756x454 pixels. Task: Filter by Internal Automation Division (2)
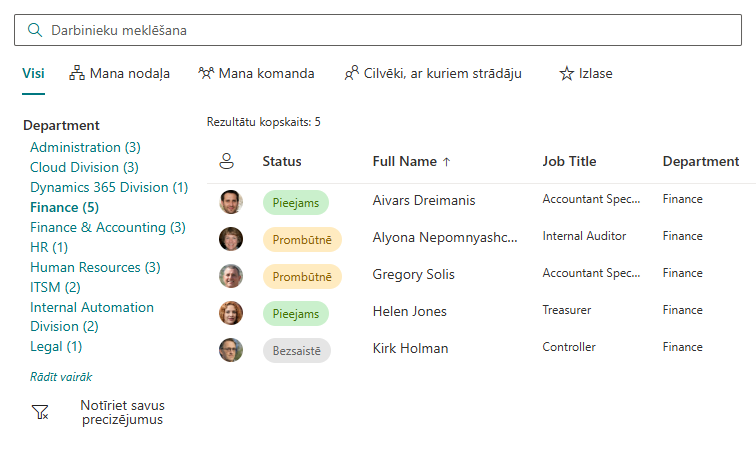pos(92,317)
